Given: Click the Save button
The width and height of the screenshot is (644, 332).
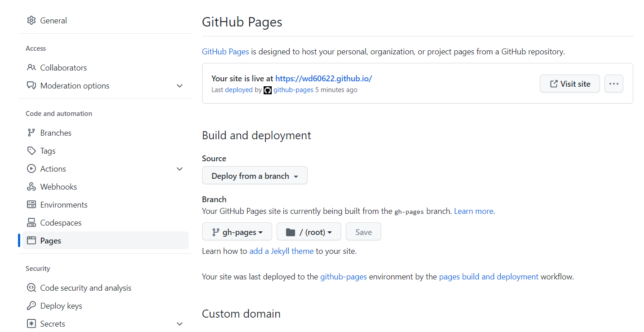Looking at the screenshot, I should coord(363,232).
